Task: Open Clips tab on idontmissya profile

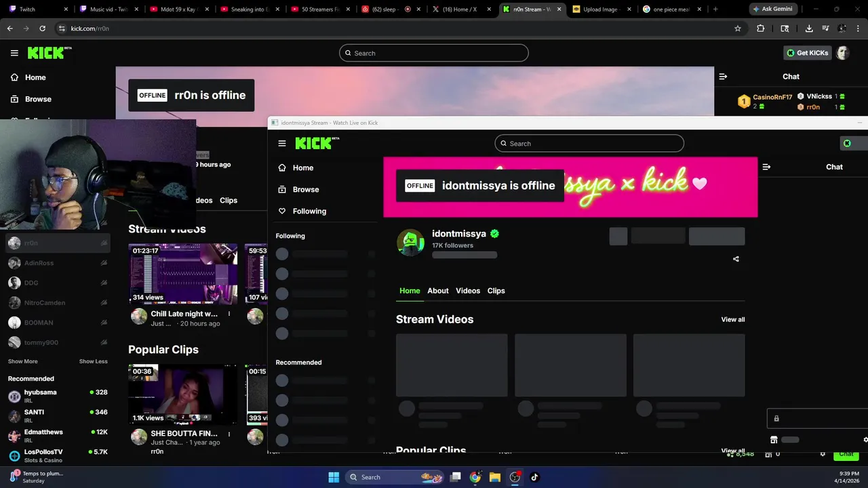Action: click(496, 291)
